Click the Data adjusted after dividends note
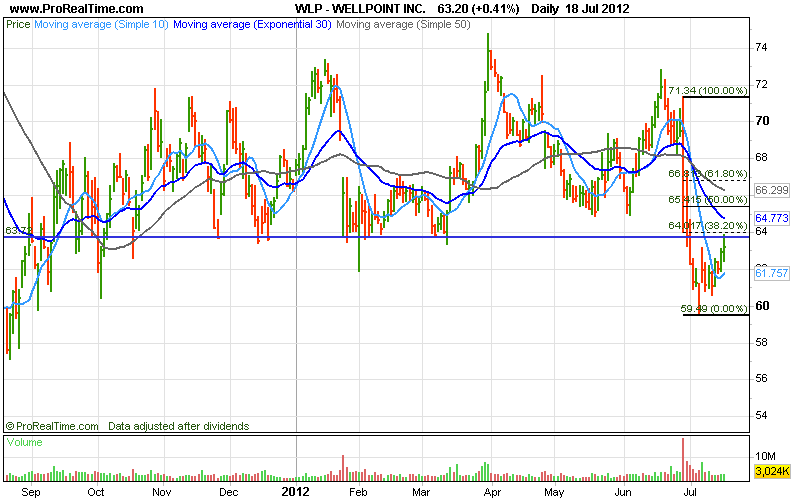Image resolution: width=800 pixels, height=500 pixels. point(179,426)
